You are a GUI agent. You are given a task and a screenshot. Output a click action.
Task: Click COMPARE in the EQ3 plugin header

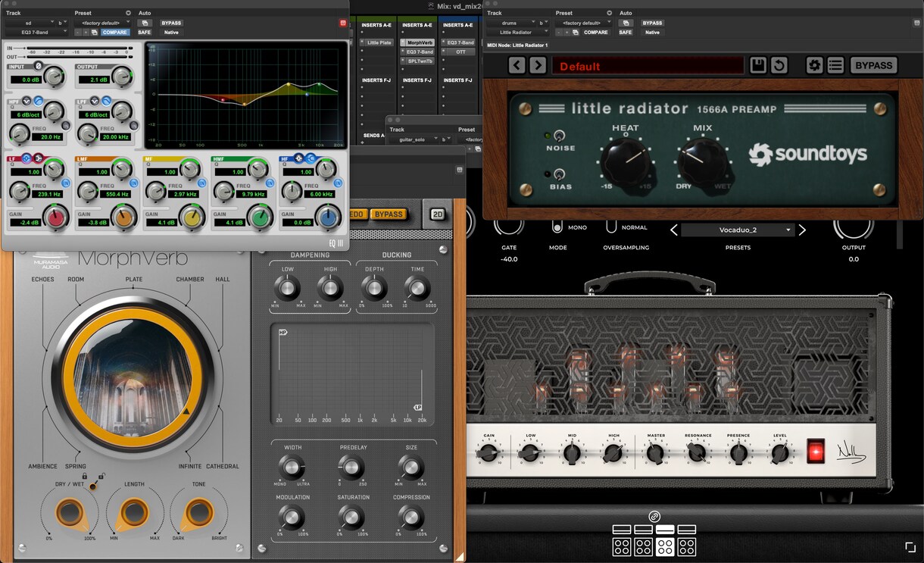(116, 33)
